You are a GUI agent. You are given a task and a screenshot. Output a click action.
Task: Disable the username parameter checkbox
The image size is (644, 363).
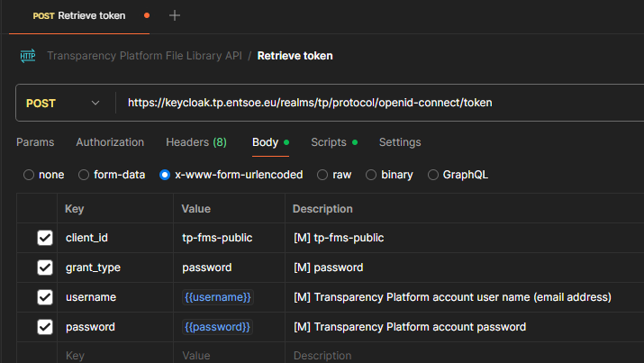pos(45,297)
